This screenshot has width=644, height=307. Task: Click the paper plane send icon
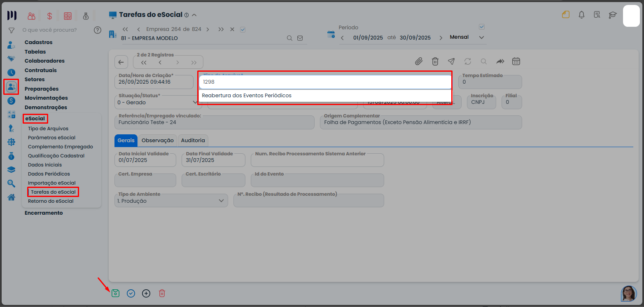point(451,61)
